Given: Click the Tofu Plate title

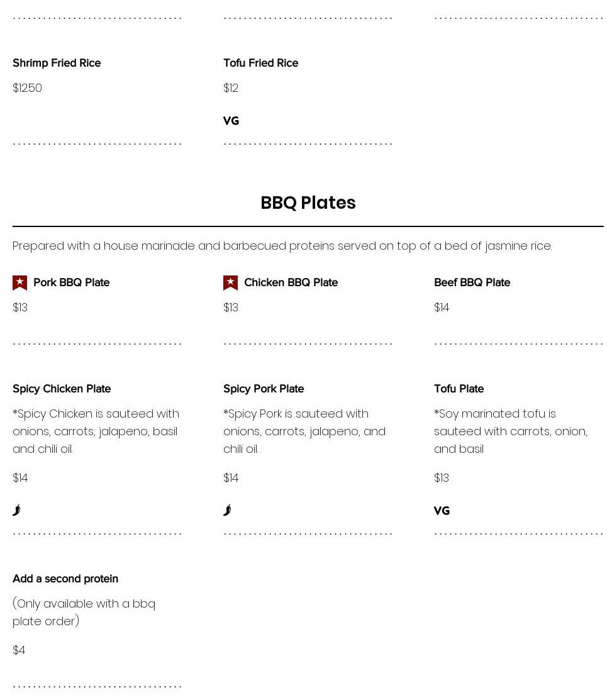Looking at the screenshot, I should pos(459,389).
